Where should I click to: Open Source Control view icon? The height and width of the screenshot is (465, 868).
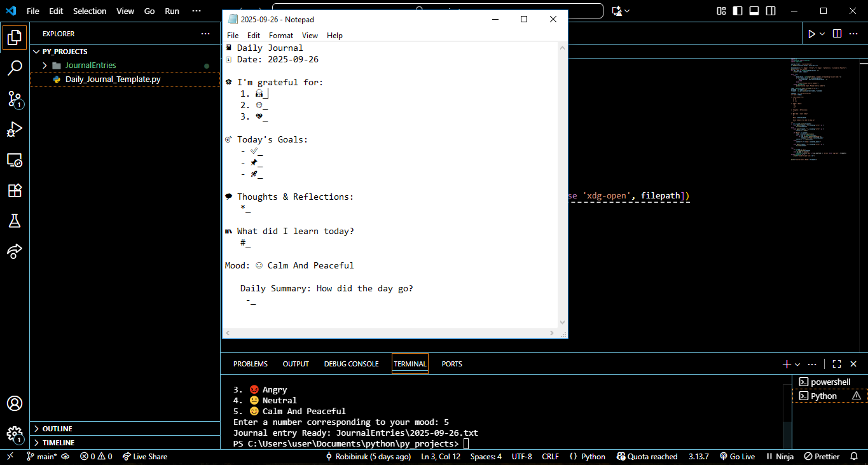[x=15, y=99]
